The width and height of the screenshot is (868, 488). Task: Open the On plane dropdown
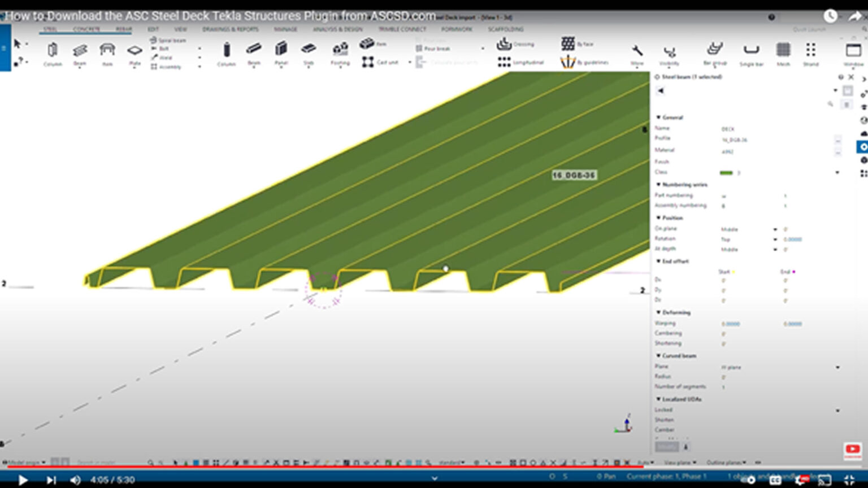[775, 229]
